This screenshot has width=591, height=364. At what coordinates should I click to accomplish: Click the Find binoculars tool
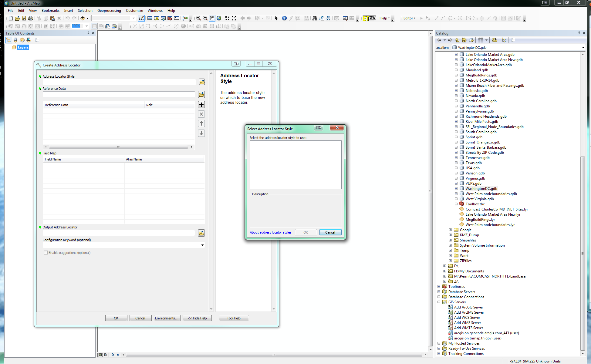click(x=315, y=18)
